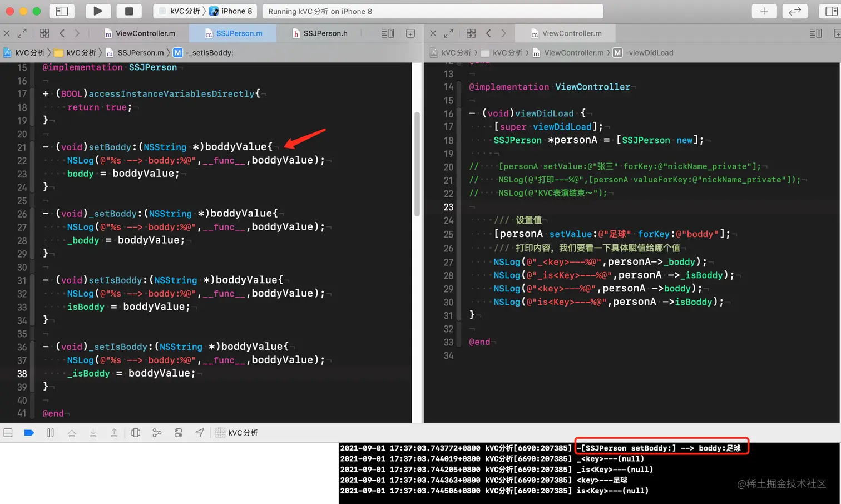Image resolution: width=841 pixels, height=504 pixels.
Task: Click the activity status 'Running kVC分析 on iPhone 8'
Action: [x=432, y=11]
